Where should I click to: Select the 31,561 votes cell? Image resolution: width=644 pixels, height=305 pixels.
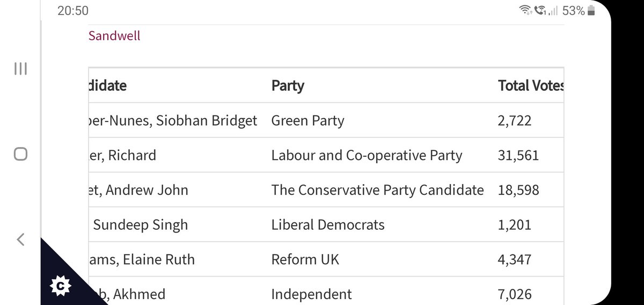pos(518,155)
